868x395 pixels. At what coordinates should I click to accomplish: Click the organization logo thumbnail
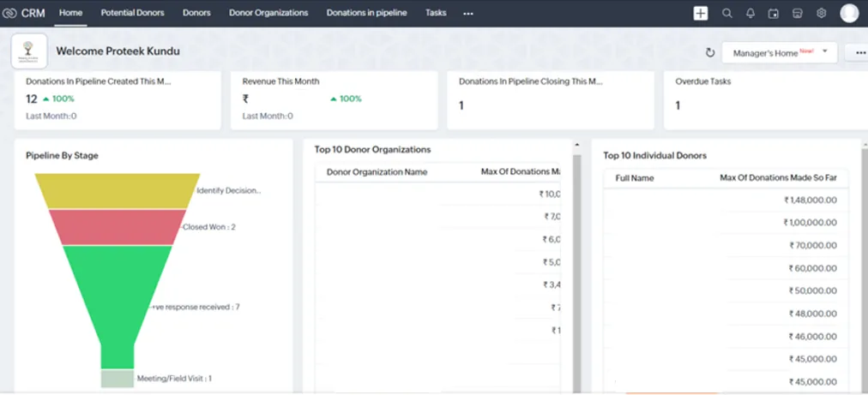pyautogui.click(x=29, y=51)
